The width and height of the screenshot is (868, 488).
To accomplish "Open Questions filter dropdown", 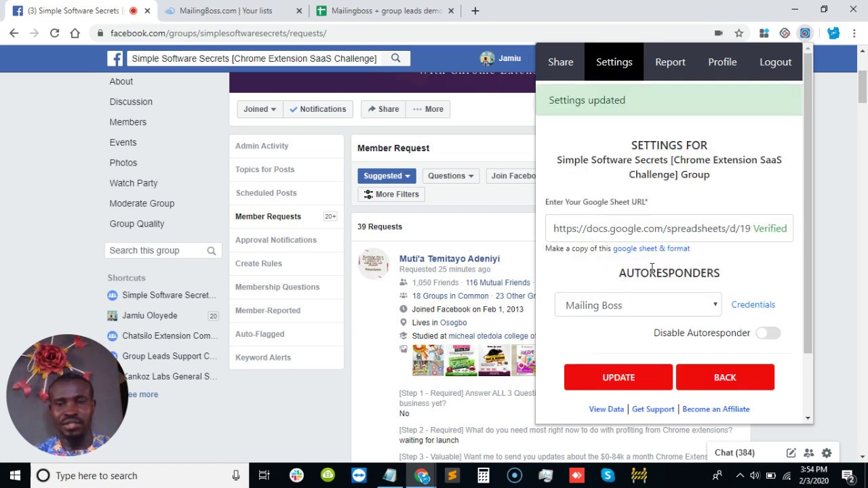I will [x=451, y=176].
